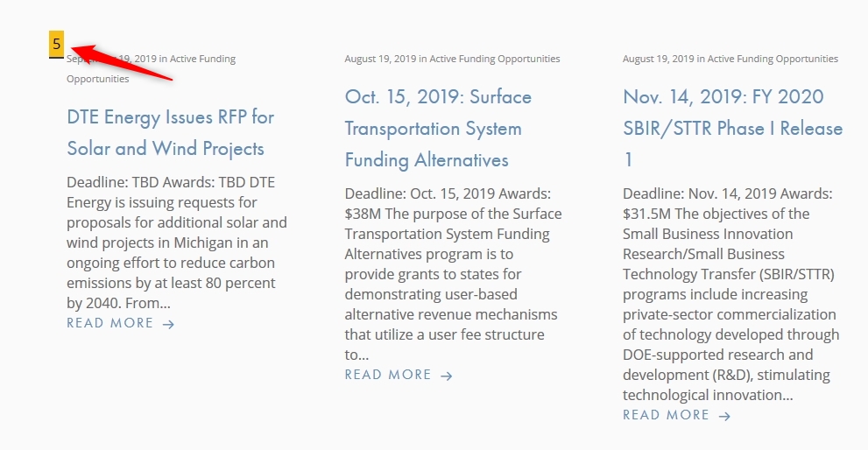The image size is (868, 450).
Task: Click the yellow badge numbered 5
Action: point(56,45)
